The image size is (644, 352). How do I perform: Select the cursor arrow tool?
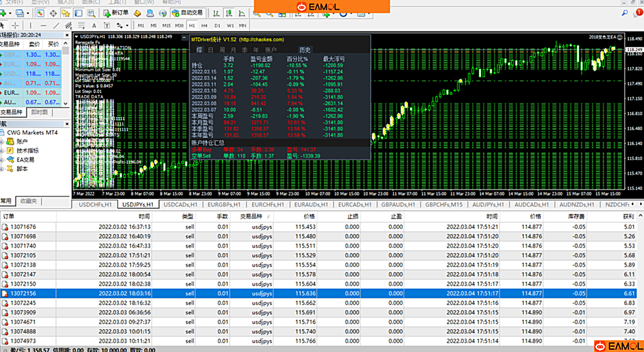tap(3, 25)
